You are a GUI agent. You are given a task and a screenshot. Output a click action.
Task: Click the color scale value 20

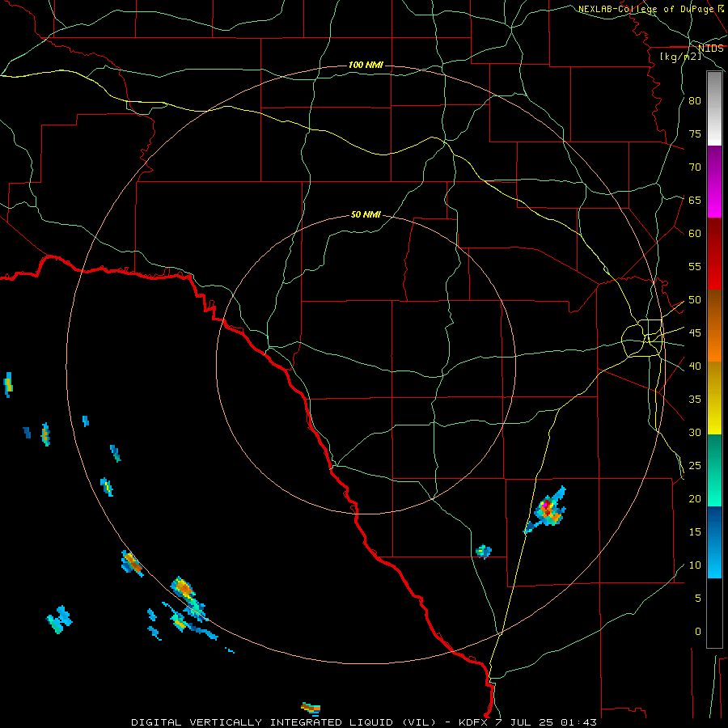coord(695,498)
